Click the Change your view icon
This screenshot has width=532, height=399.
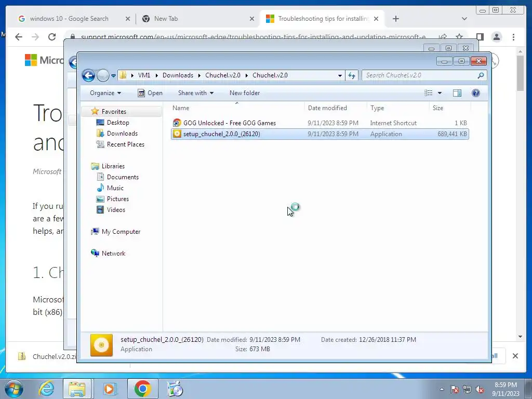(x=429, y=93)
